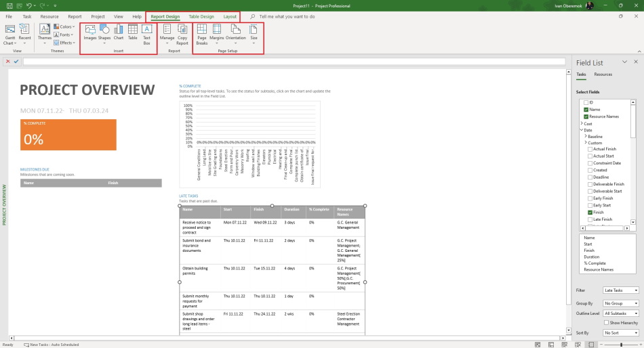Open the Effects theme dropdown
The image size is (644, 348).
pyautogui.click(x=64, y=43)
